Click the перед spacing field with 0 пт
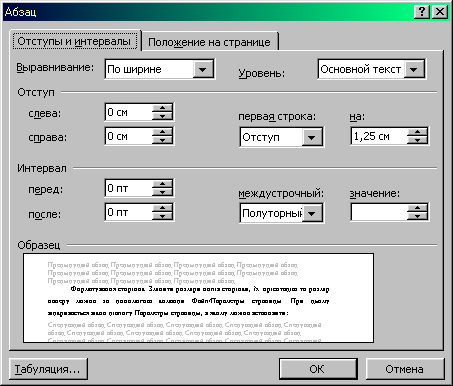The height and width of the screenshot is (386, 453). (129, 188)
